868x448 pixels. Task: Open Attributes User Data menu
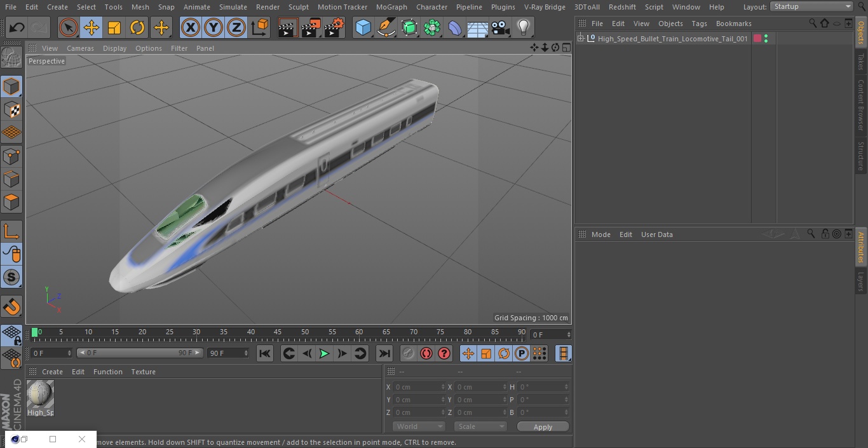(656, 234)
